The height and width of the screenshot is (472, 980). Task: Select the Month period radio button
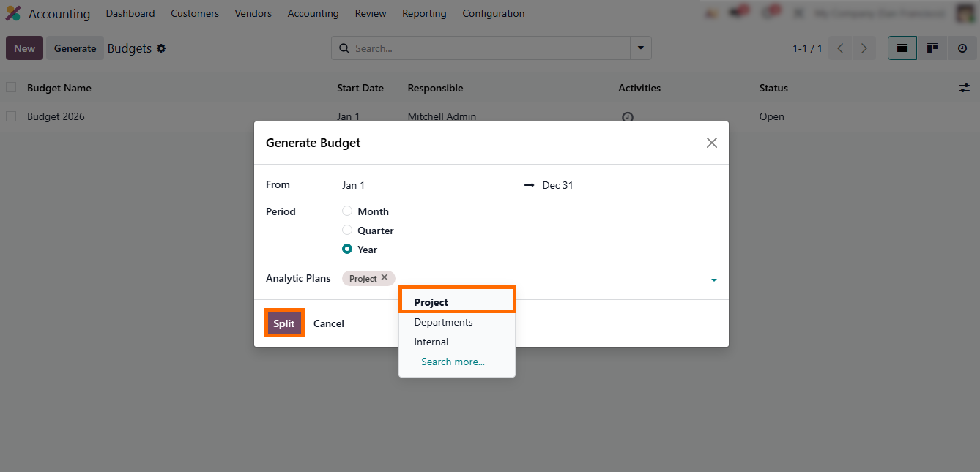pos(347,211)
